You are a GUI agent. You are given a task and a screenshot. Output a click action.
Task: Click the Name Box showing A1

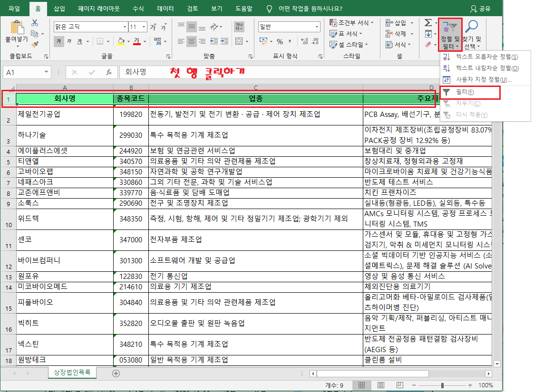(x=27, y=73)
